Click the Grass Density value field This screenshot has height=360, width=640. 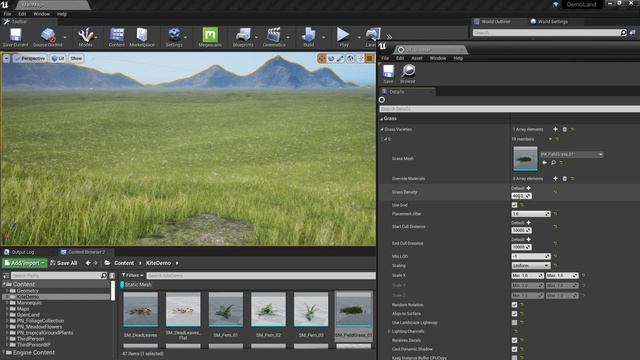[521, 196]
